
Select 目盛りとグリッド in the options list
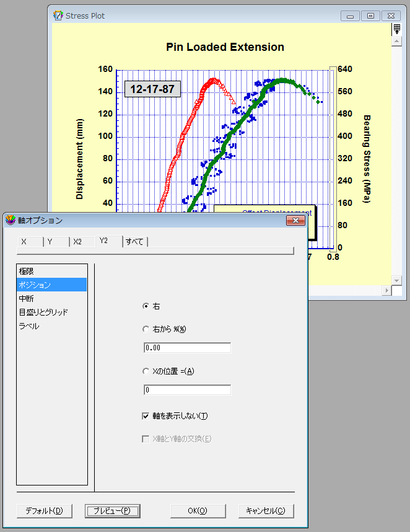click(51, 312)
